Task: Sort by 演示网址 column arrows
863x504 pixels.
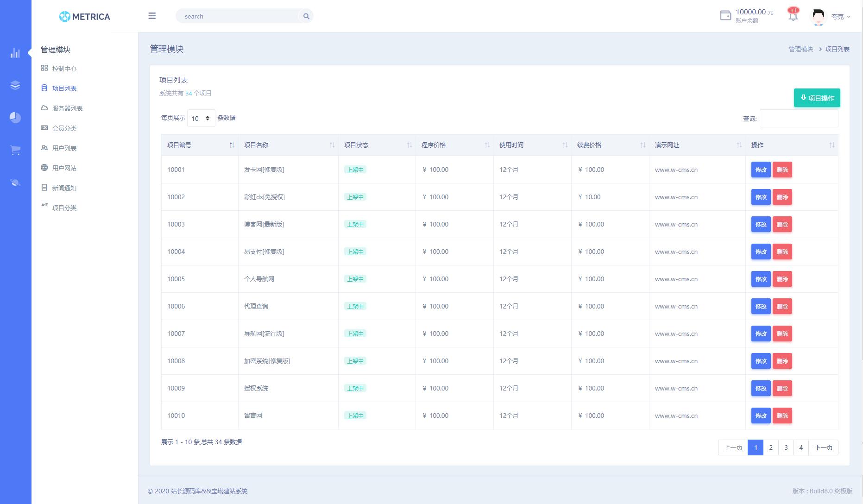Action: (739, 145)
